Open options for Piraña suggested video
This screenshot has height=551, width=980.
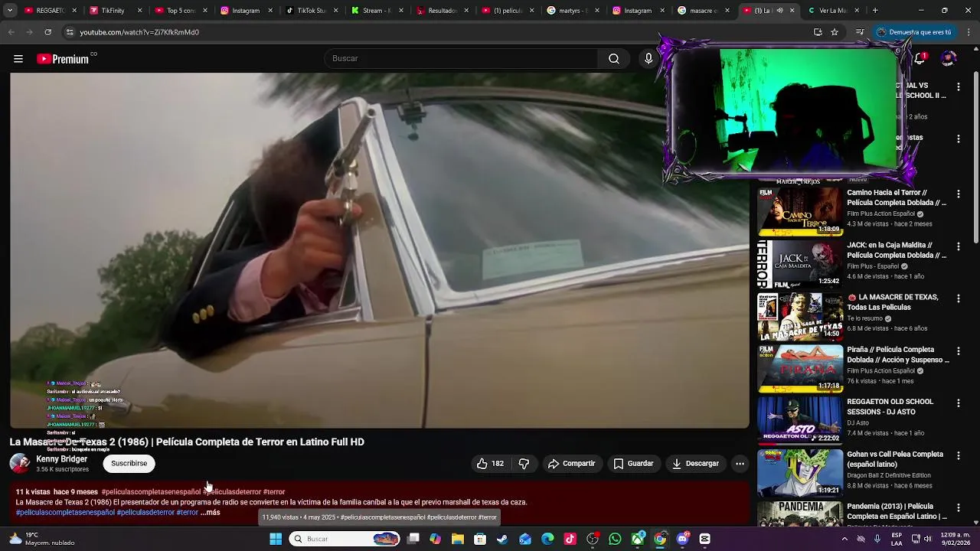958,351
